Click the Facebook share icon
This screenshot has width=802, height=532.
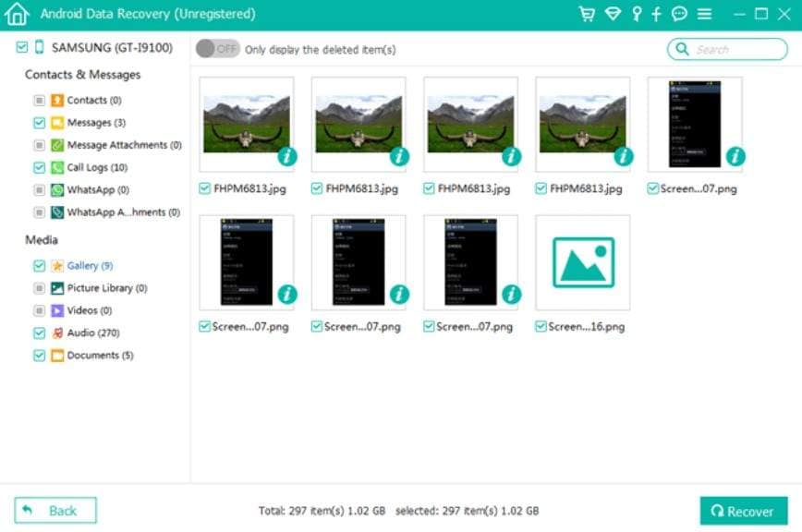coord(657,13)
